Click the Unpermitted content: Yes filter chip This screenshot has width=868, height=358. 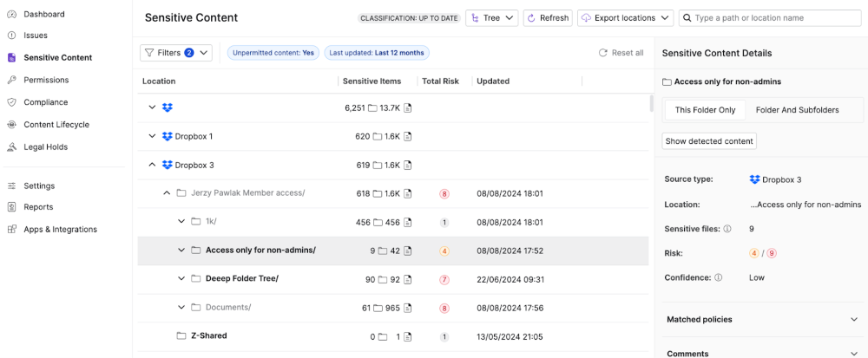pos(273,53)
